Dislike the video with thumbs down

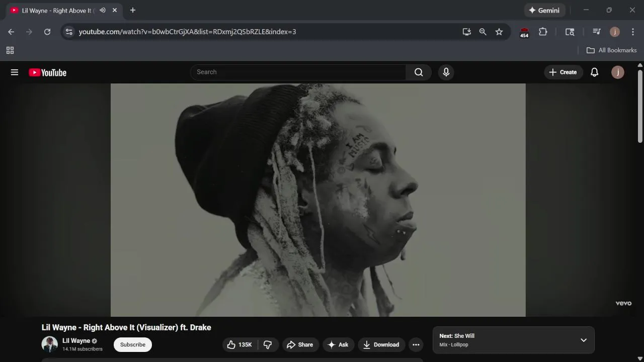(x=268, y=344)
